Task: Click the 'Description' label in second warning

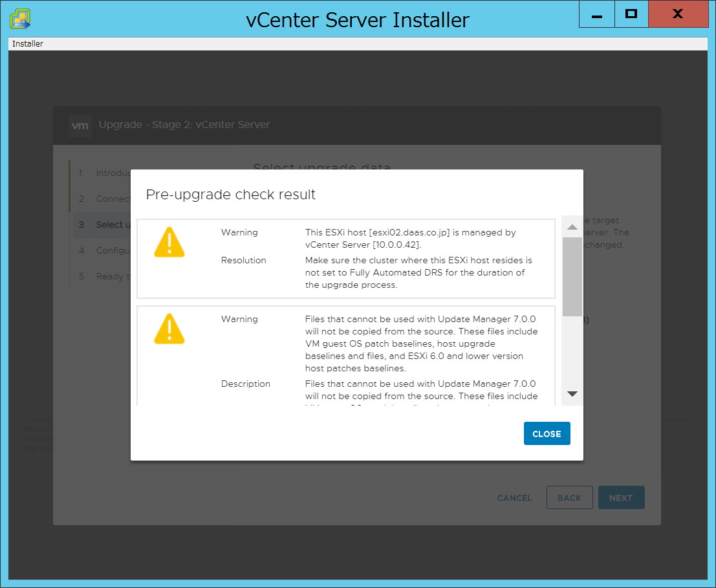Action: (246, 384)
